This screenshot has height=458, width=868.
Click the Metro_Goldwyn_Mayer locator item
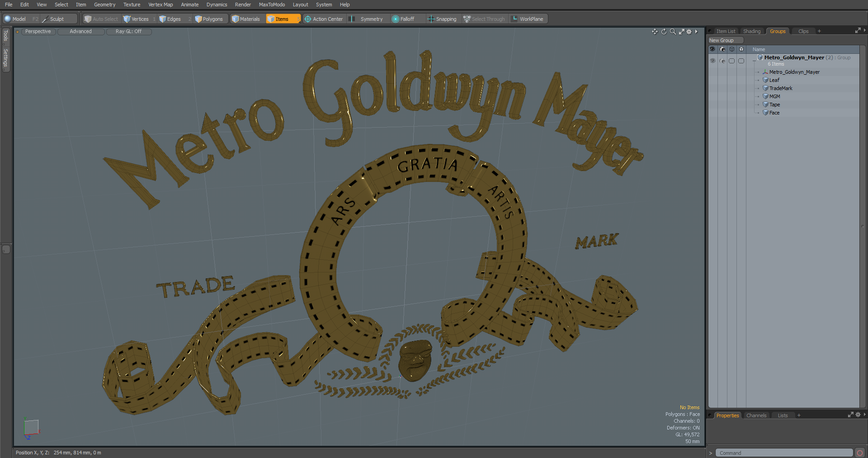tap(794, 72)
